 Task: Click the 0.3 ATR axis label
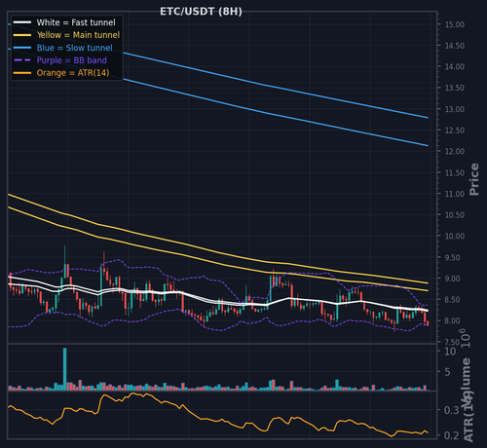451,410
